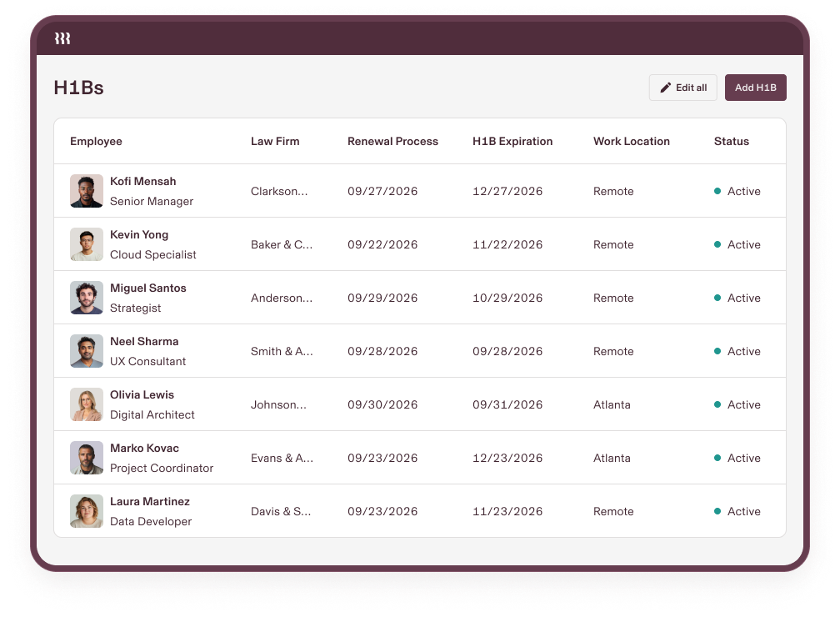The height and width of the screenshot is (617, 840).
Task: Open Marko Kovac's profile photo
Action: (x=87, y=458)
